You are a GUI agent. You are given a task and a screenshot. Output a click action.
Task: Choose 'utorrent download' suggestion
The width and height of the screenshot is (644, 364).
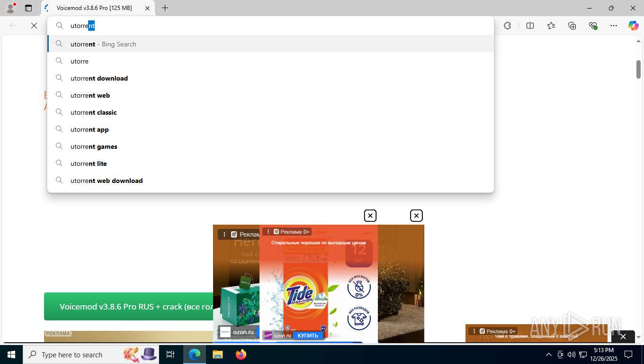tap(270, 78)
